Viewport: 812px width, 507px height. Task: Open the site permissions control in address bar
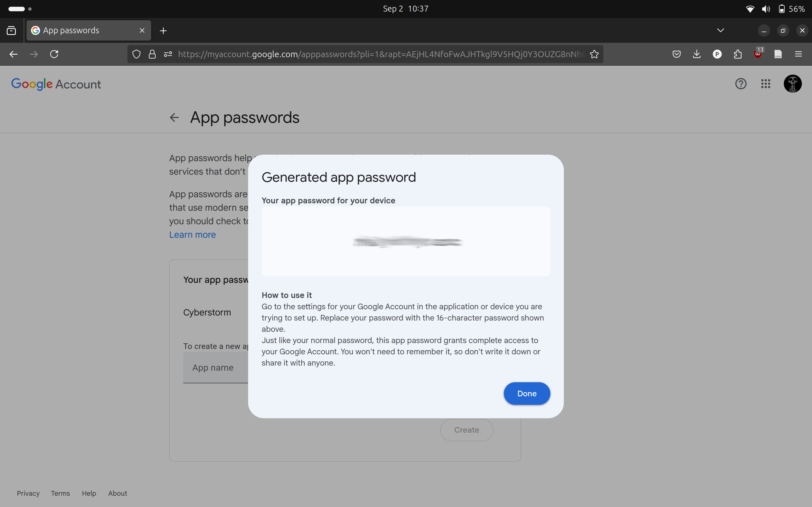coord(168,54)
